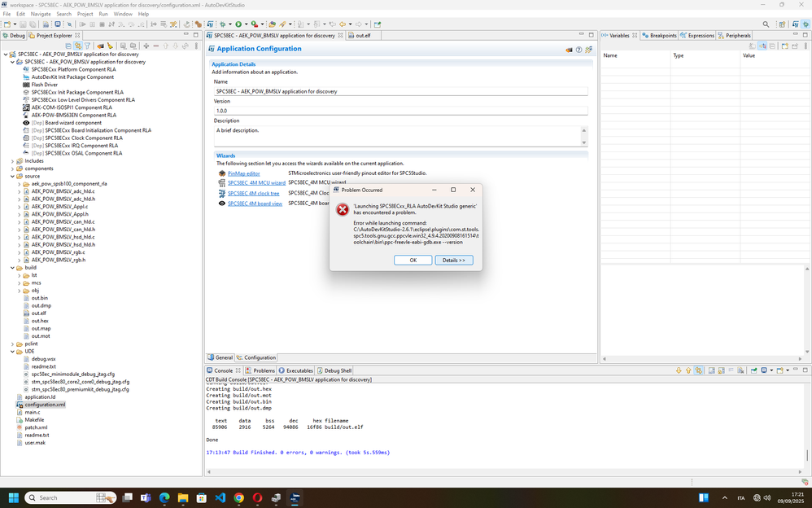The height and width of the screenshot is (508, 812).
Task: Expand the obj folder under build
Action: 20,291
